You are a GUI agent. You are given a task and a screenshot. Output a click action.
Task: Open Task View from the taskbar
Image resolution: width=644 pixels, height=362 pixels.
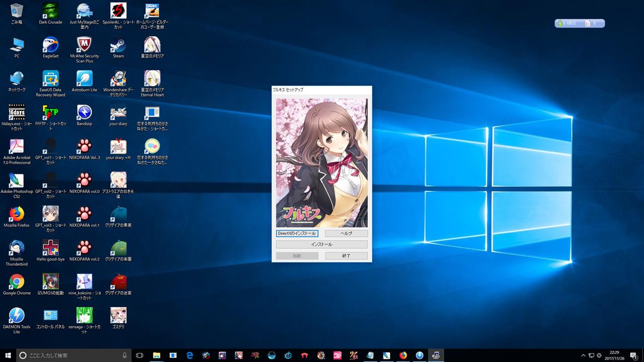tap(140, 355)
